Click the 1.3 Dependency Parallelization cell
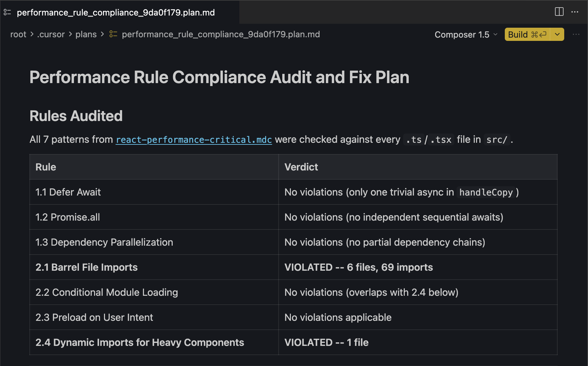 154,242
